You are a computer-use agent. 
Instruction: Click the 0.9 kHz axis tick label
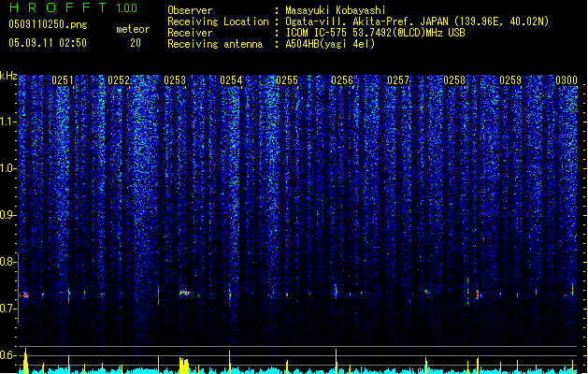(x=8, y=215)
